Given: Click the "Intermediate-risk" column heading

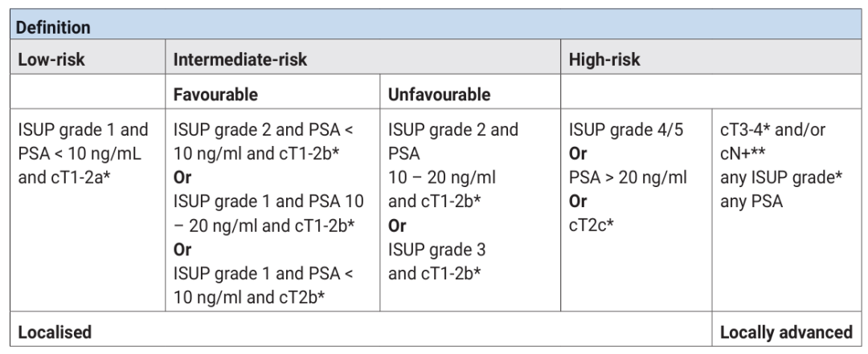Looking at the screenshot, I should [240, 60].
